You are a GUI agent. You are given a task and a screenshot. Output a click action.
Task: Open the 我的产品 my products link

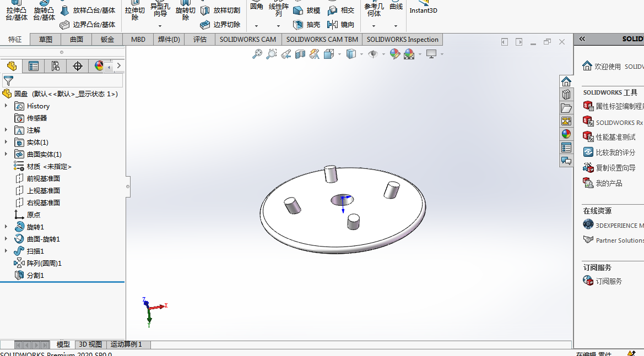pos(603,183)
